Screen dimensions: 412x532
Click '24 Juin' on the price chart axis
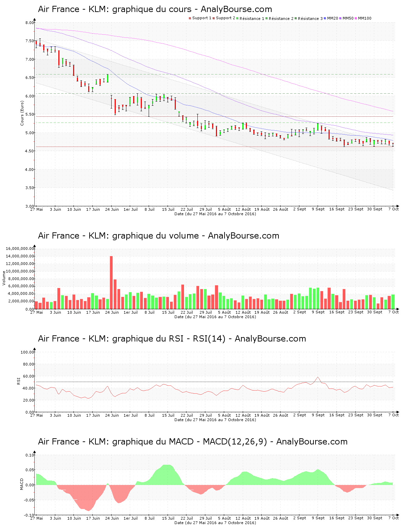(x=112, y=209)
